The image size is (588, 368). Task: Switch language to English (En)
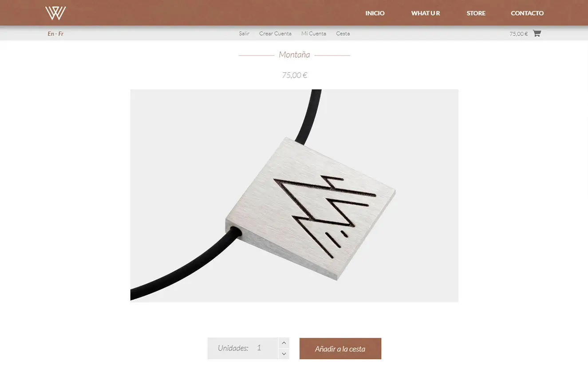[x=51, y=34]
